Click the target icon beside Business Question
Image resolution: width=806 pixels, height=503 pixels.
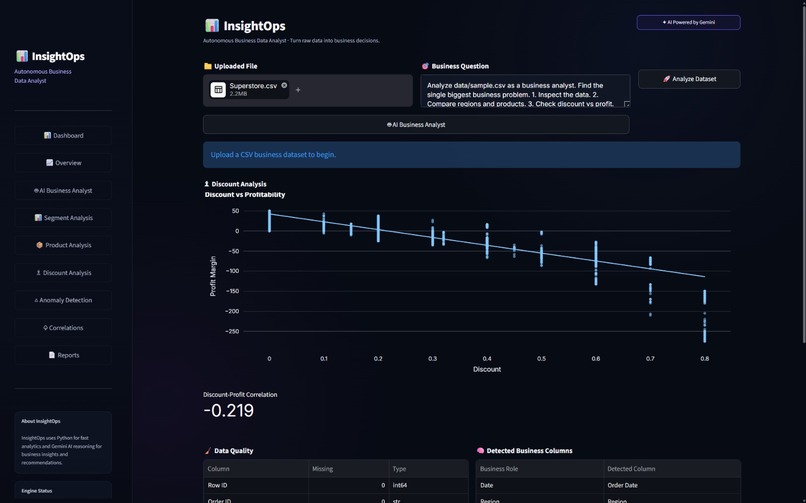[x=425, y=66]
